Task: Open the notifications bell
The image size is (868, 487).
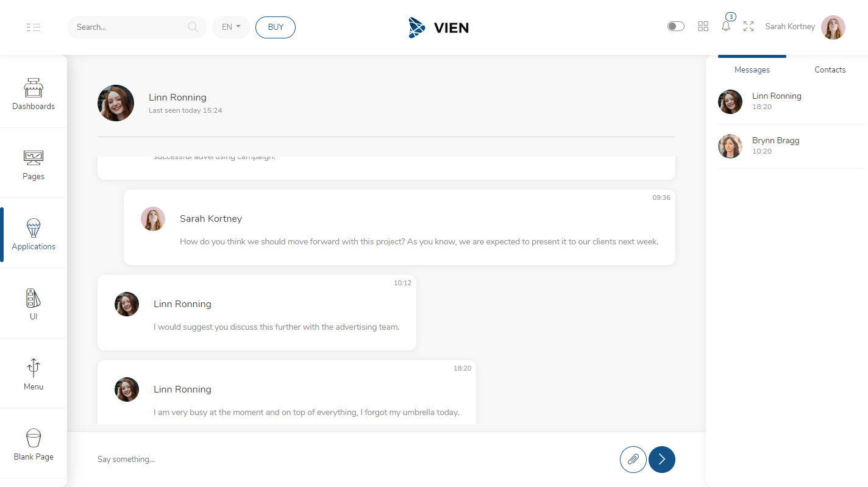Action: 725,26
